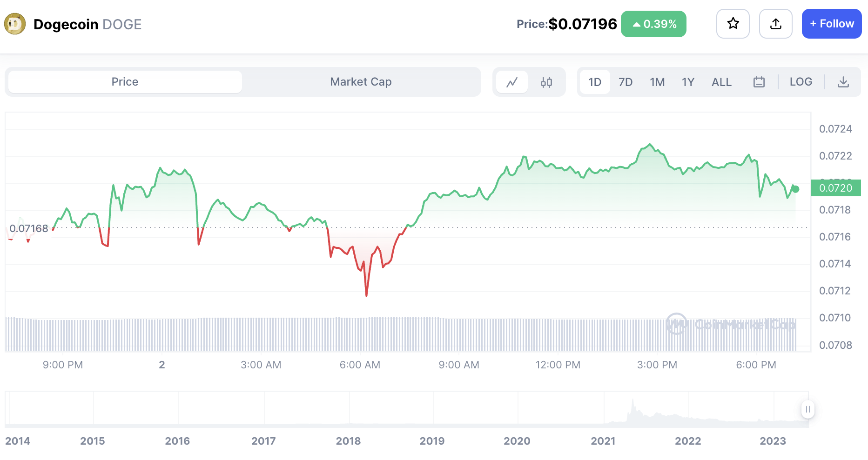Choose the ALL time range
Screen dimensions: 868x460
[721, 82]
